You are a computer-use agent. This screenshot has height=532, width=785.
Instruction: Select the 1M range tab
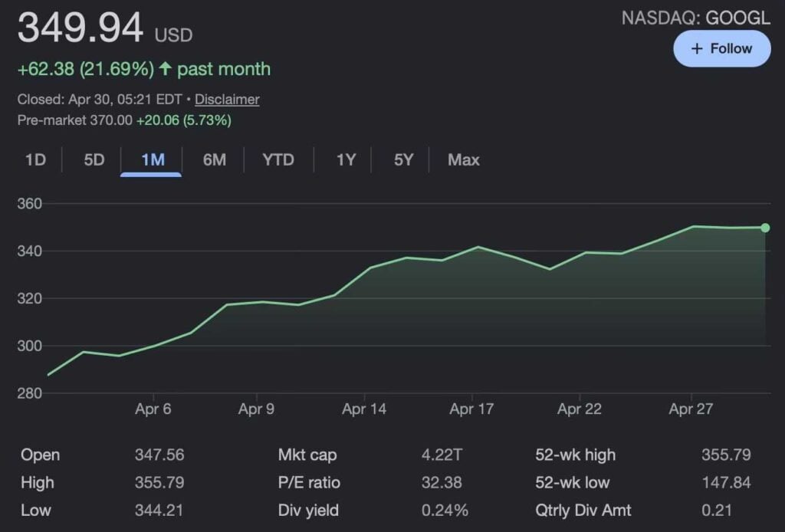153,160
